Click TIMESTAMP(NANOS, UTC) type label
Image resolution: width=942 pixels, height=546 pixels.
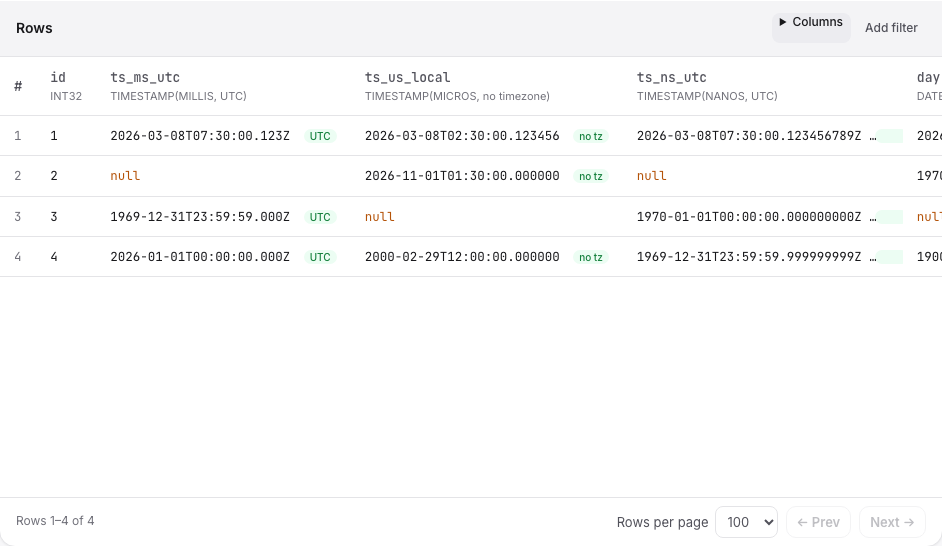click(707, 96)
